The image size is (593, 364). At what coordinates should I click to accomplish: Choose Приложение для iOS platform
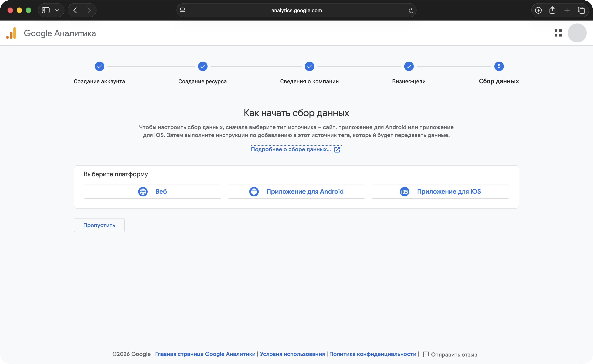pos(440,192)
